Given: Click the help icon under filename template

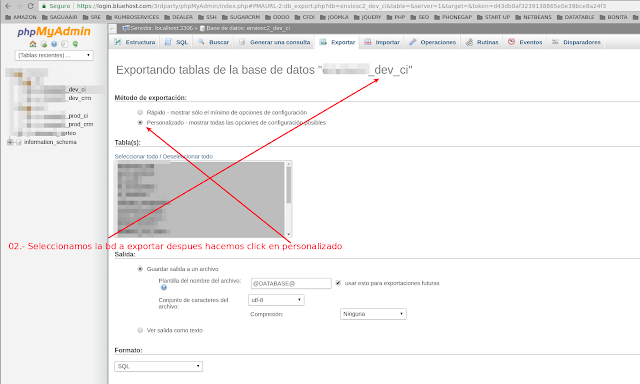Looking at the screenshot, I should 164,288.
